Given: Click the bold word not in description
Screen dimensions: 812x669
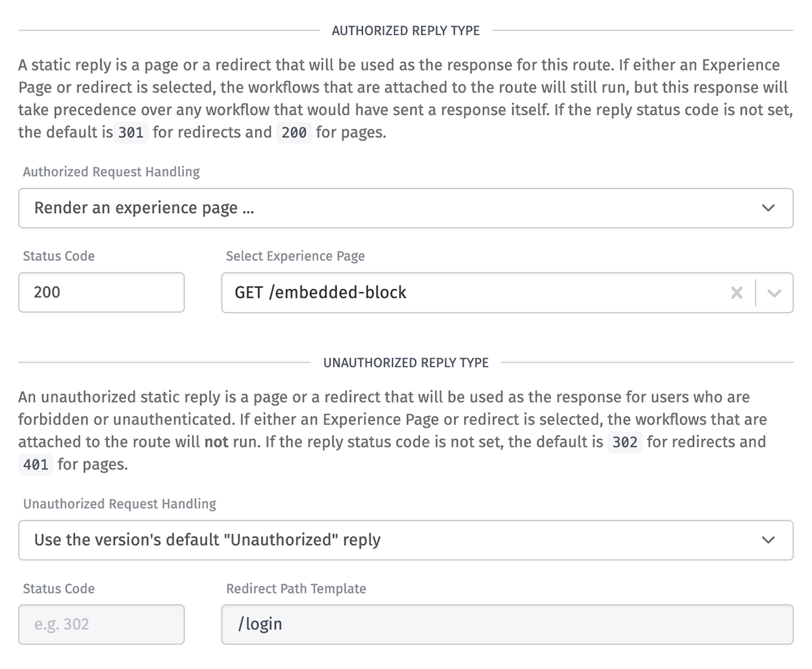Looking at the screenshot, I should point(217,442).
